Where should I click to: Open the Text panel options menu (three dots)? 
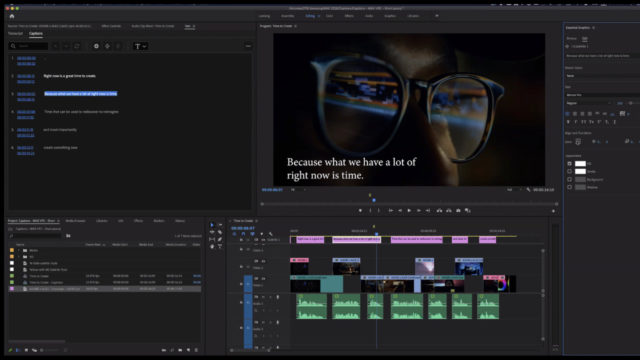(248, 46)
